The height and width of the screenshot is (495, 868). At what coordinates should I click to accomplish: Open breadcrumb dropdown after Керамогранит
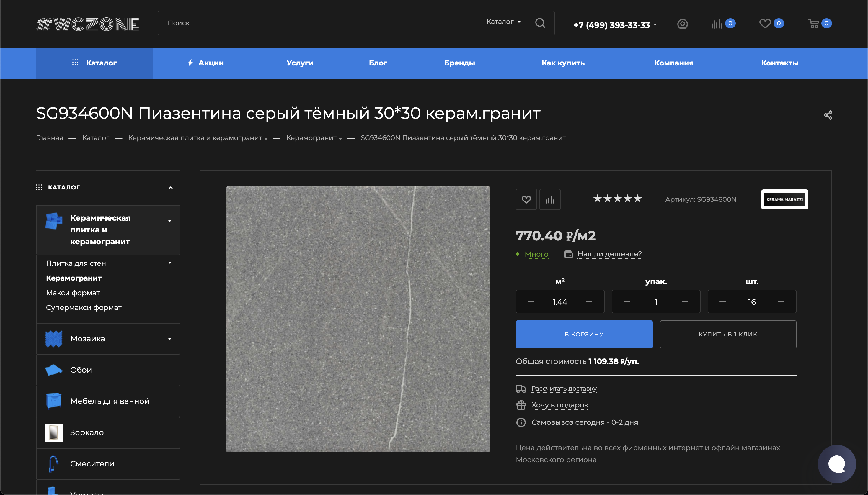340,139
